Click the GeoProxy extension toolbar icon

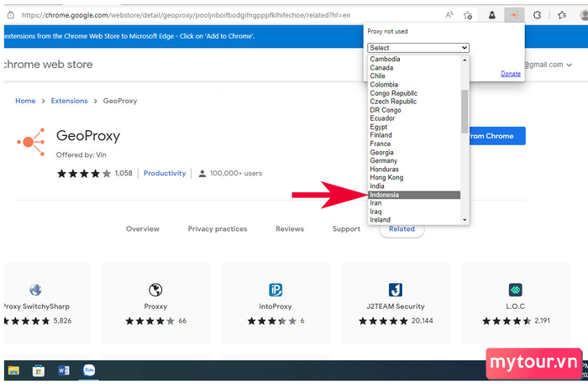point(514,15)
